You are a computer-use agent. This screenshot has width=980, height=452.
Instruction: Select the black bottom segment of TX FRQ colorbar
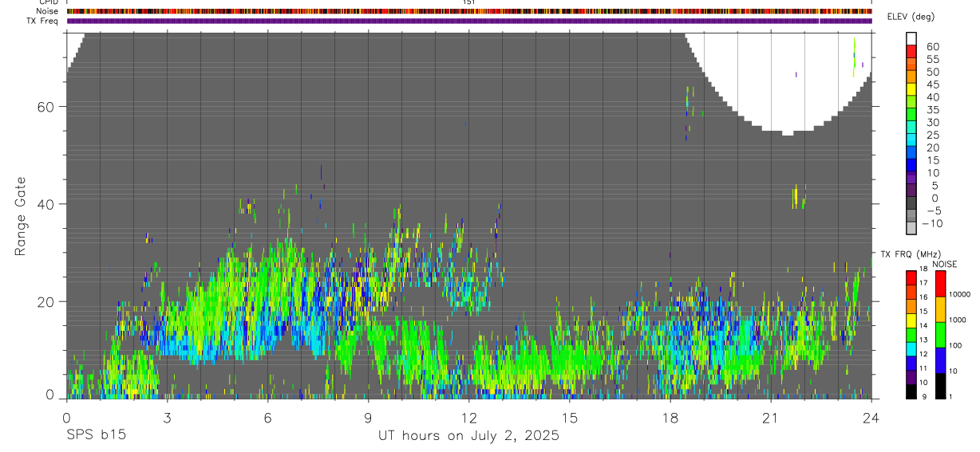(x=911, y=391)
